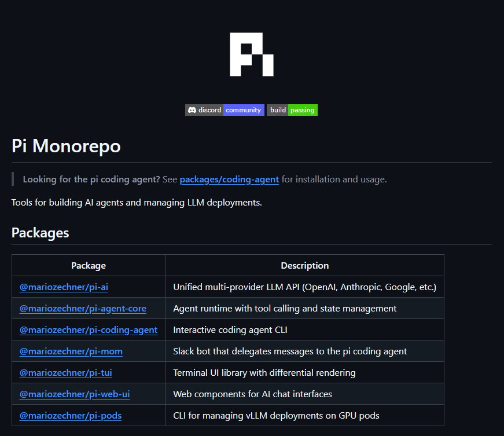Open the @mariozechner/pi-agent-core package link
Screen dimensions: 504x436
point(83,308)
